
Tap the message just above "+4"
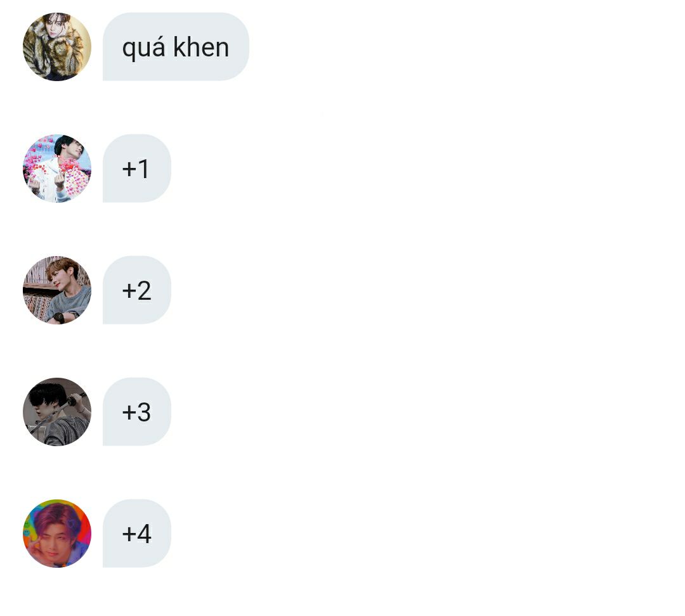pos(137,412)
